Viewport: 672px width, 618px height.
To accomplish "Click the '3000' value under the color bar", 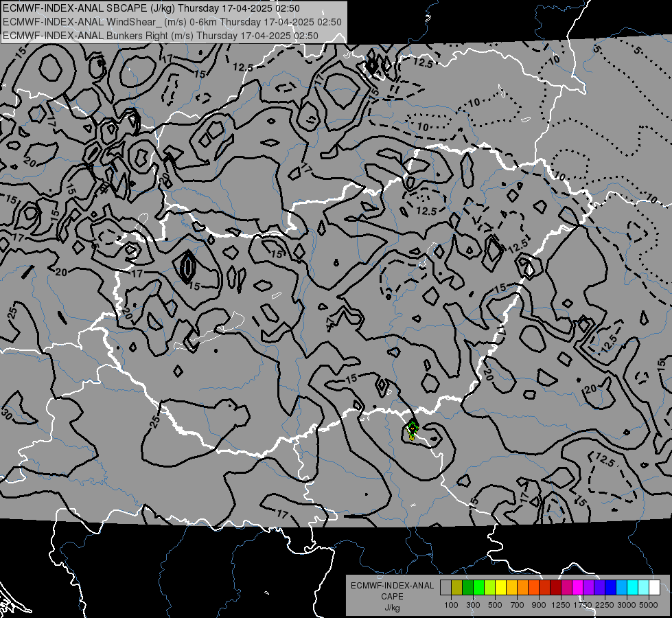I will tap(627, 605).
